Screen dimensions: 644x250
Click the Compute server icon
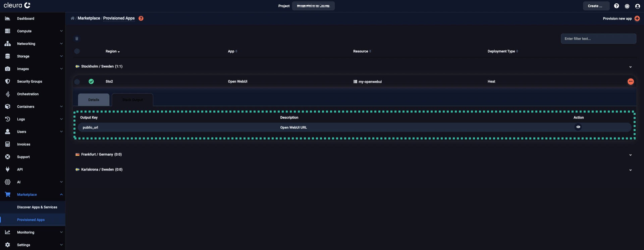point(7,31)
